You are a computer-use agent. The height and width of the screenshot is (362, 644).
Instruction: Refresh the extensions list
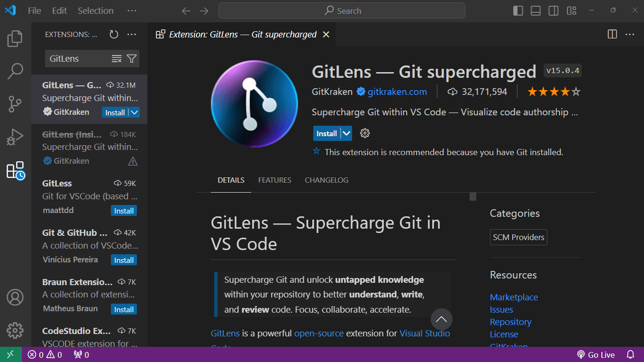[113, 34]
